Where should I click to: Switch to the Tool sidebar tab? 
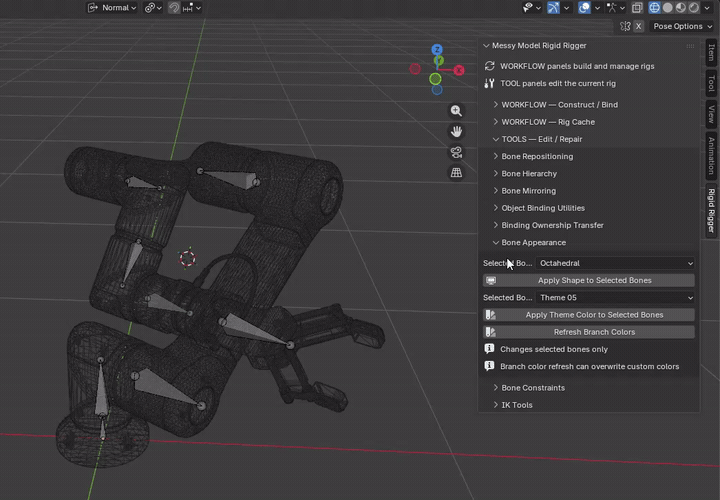[x=711, y=83]
